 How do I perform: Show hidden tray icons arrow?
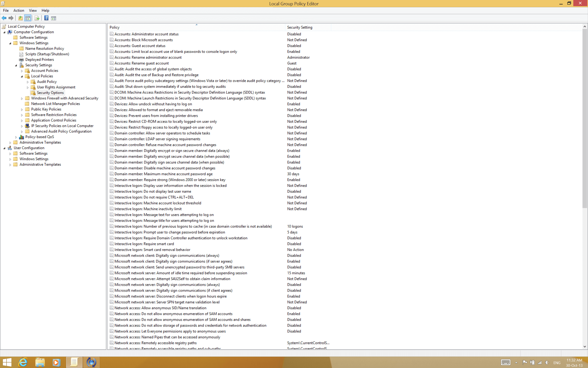coord(516,363)
